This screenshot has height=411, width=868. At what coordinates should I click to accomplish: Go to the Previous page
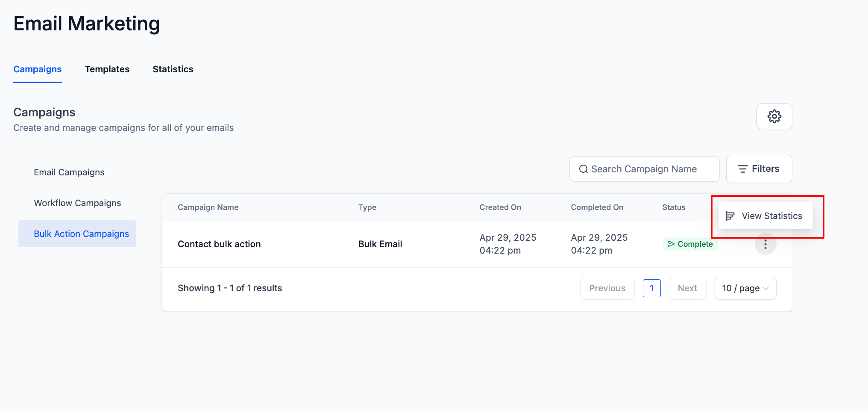tap(607, 288)
